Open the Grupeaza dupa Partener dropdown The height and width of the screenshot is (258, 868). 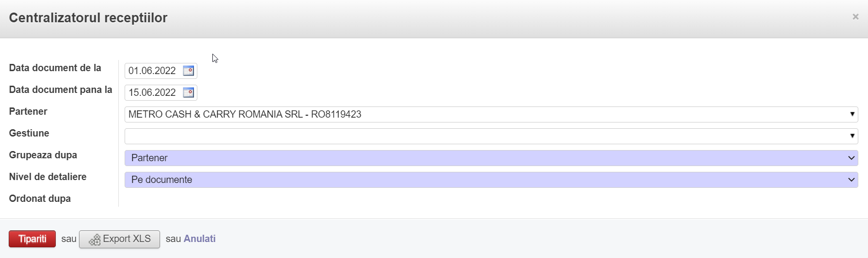click(x=491, y=158)
